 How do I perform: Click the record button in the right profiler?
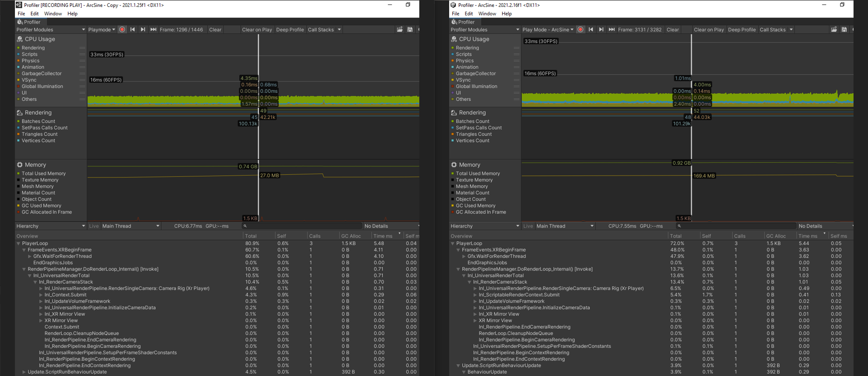point(580,29)
